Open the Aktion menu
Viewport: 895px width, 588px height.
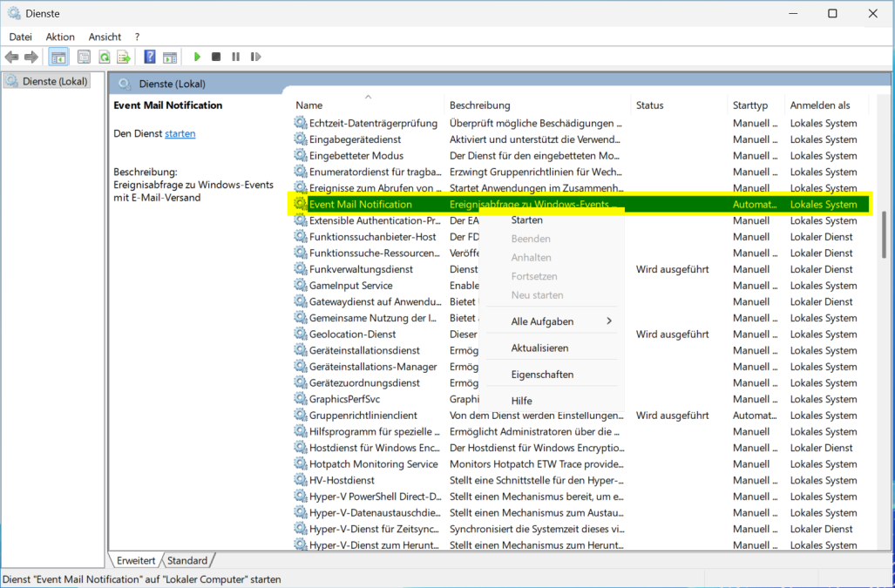[x=60, y=37]
